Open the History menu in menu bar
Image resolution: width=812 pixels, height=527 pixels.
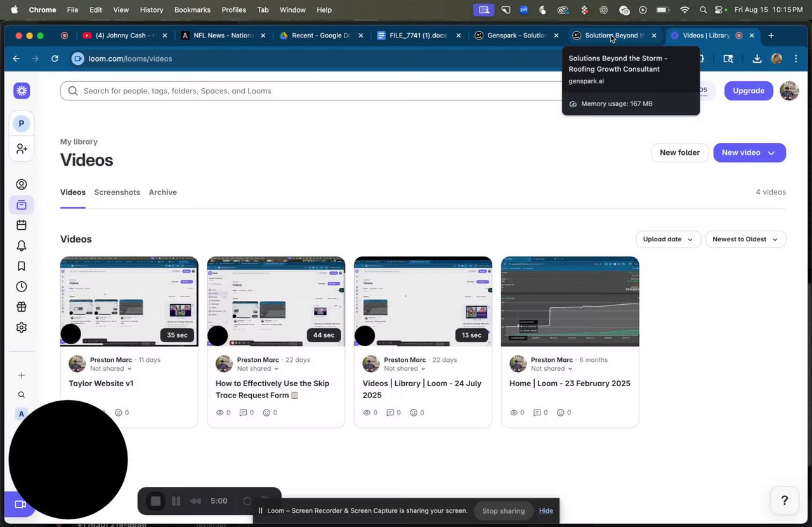point(152,10)
